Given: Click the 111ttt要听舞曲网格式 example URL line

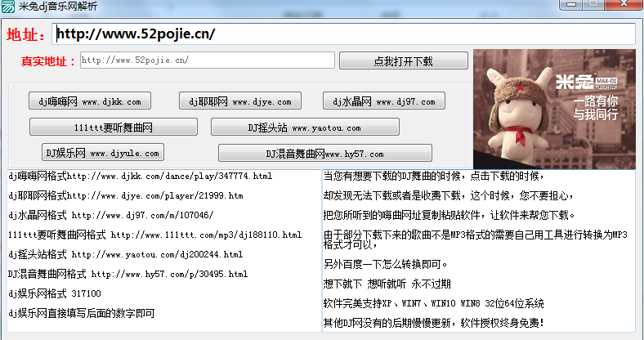Looking at the screenshot, I should coord(154,235).
